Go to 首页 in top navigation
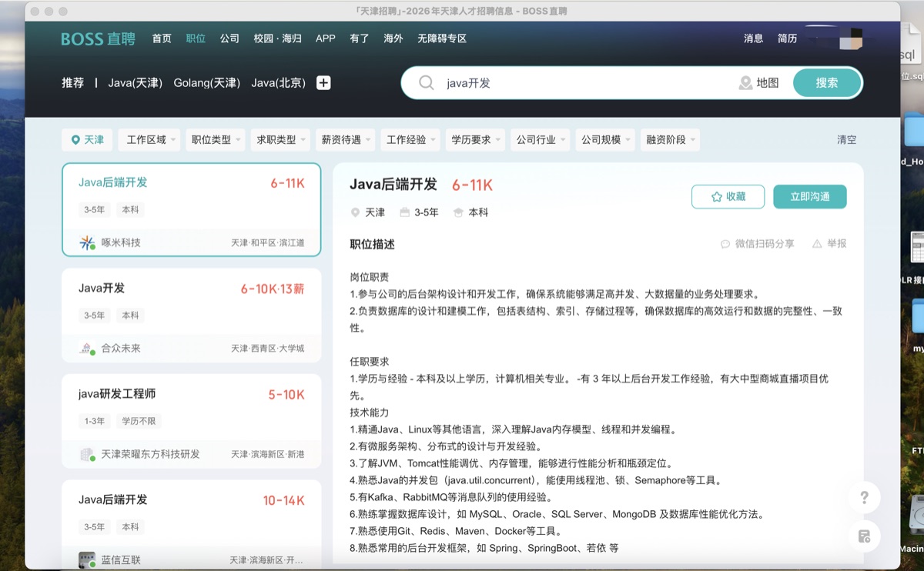 pyautogui.click(x=162, y=38)
